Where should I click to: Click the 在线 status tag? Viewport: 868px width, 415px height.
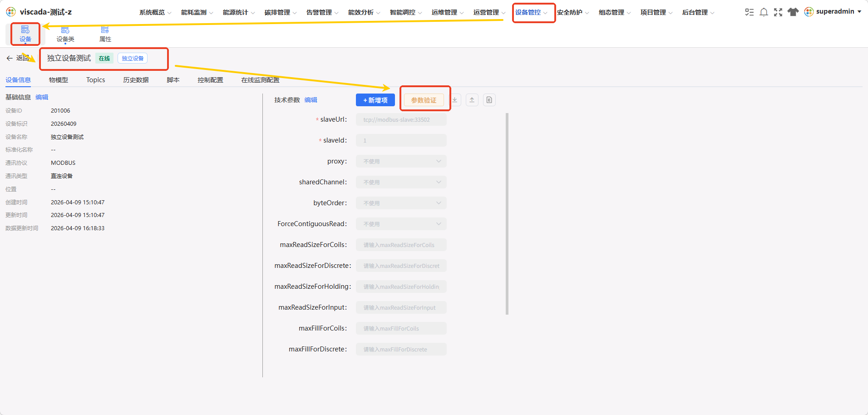[104, 58]
